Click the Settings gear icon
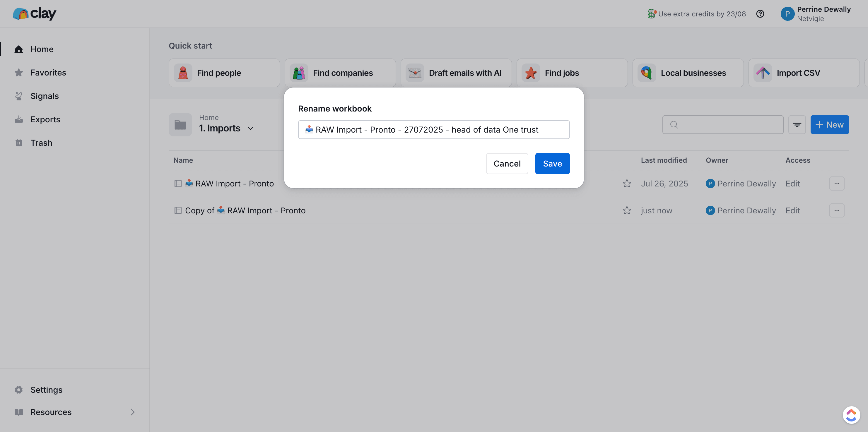This screenshot has height=432, width=868. [x=19, y=390]
